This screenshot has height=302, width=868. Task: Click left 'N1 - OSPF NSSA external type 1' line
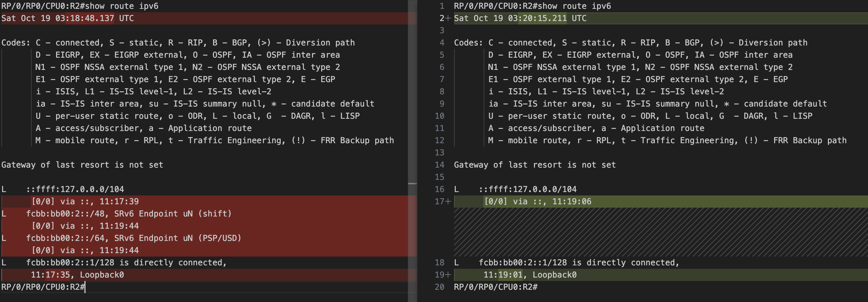click(x=188, y=67)
